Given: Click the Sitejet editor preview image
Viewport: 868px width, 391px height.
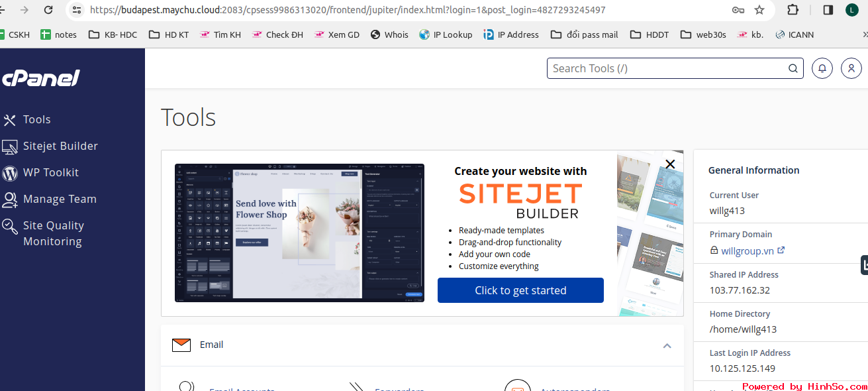Looking at the screenshot, I should pyautogui.click(x=299, y=233).
